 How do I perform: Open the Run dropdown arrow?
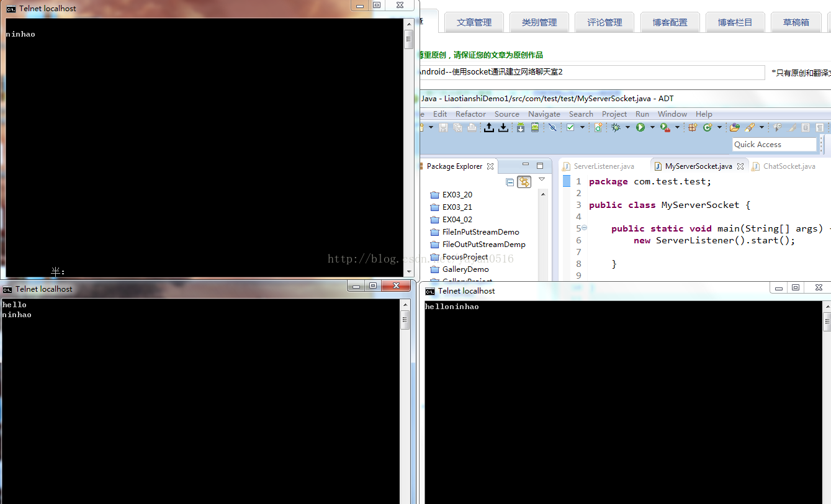(x=652, y=127)
